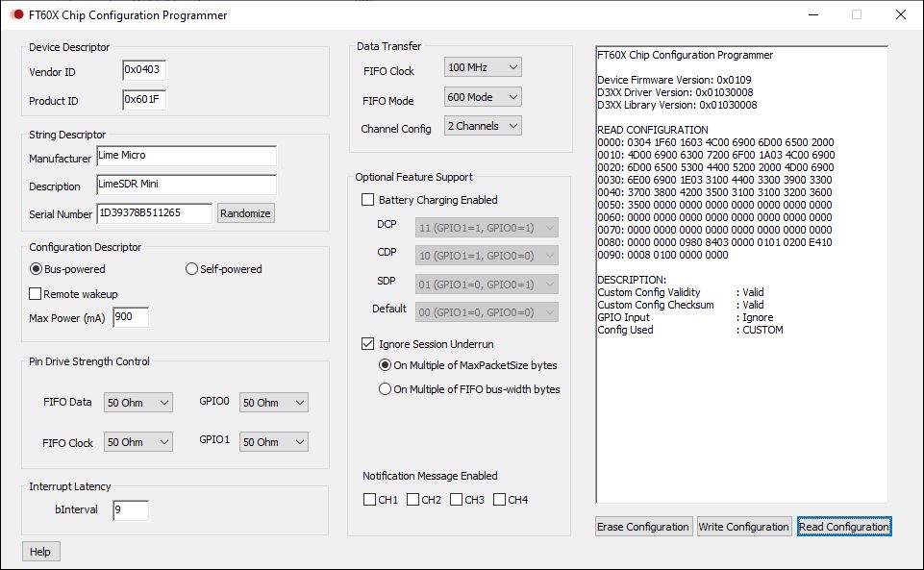924x570 pixels.
Task: Enable the Battery Charging checkbox
Action: coord(367,200)
